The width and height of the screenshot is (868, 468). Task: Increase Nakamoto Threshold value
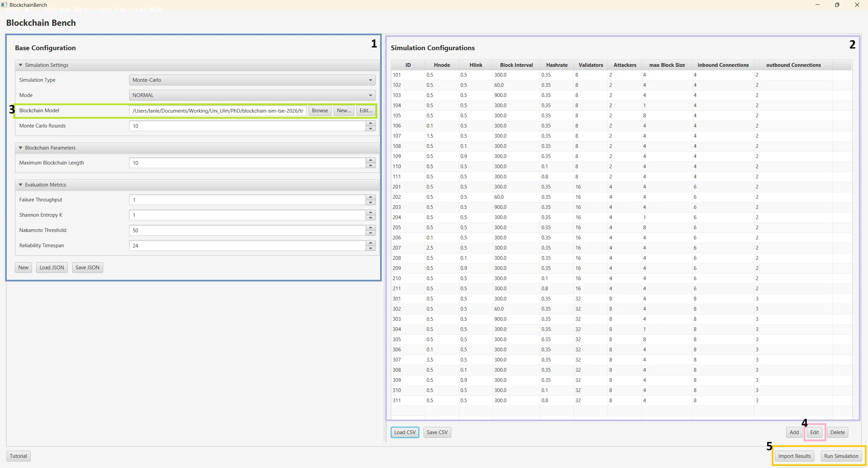[x=371, y=228]
